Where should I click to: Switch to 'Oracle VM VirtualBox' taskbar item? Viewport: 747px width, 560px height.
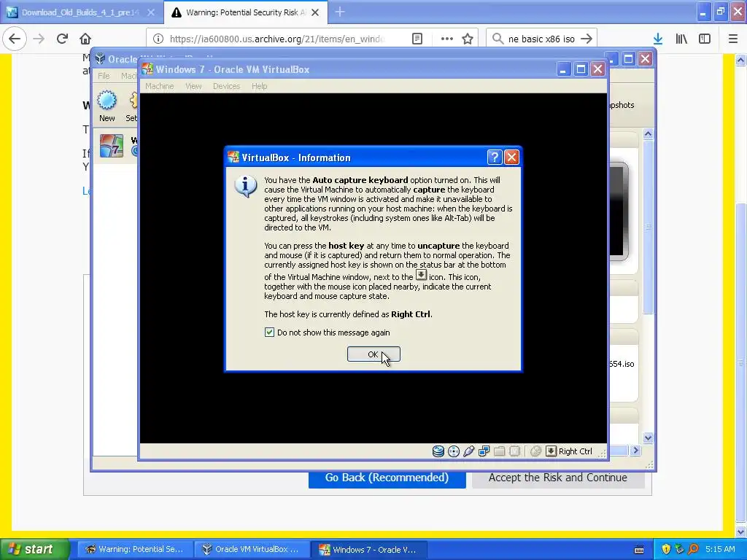tap(251, 549)
